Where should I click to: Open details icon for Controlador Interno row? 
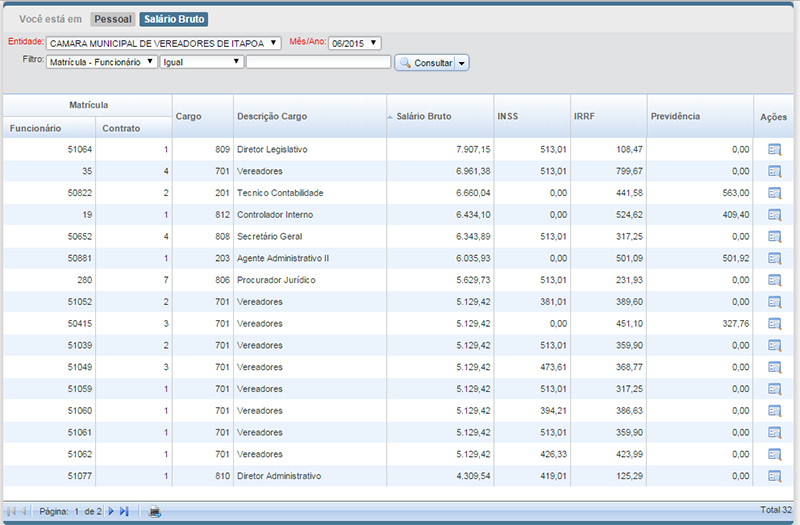coord(774,215)
